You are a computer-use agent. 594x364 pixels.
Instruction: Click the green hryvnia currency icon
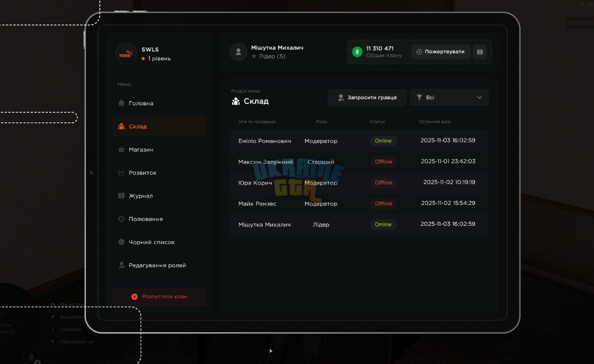click(357, 52)
